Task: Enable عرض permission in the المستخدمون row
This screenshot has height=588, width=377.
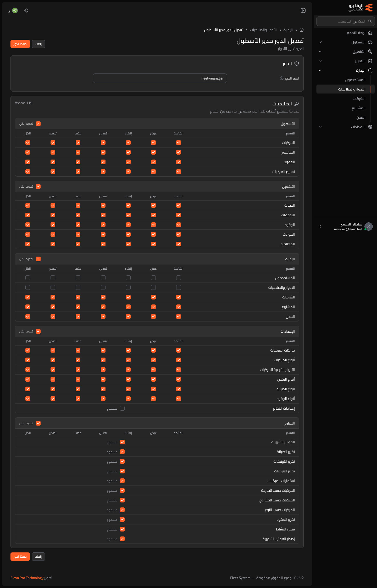Action: point(153,278)
